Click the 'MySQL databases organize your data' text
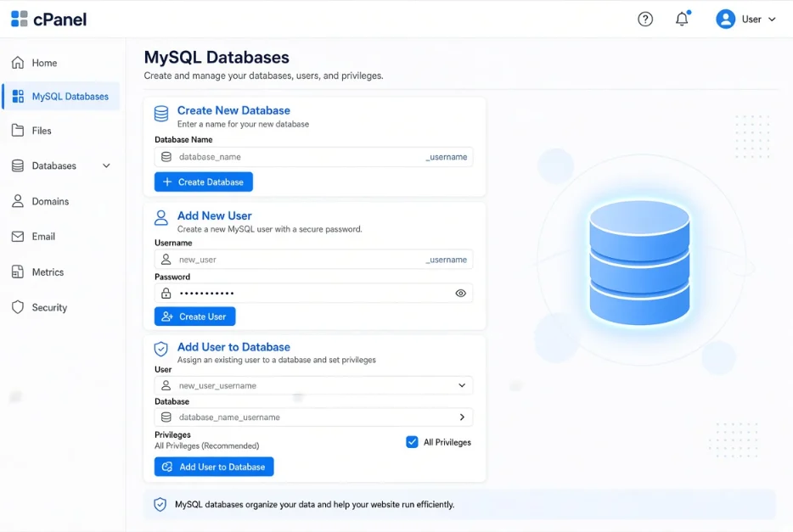 tap(315, 504)
